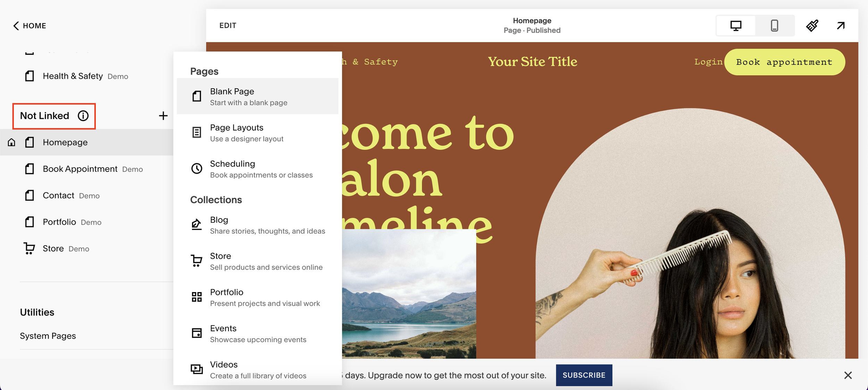Click the SUBSCRIBE button
Screen dimensions: 868x390
click(x=584, y=375)
